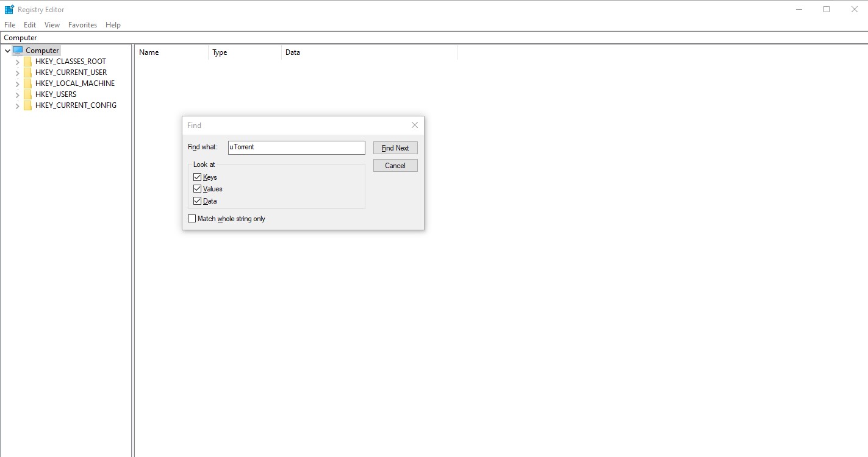
Task: Click the HKEY_CURRENT_USER folder icon
Action: pos(27,73)
